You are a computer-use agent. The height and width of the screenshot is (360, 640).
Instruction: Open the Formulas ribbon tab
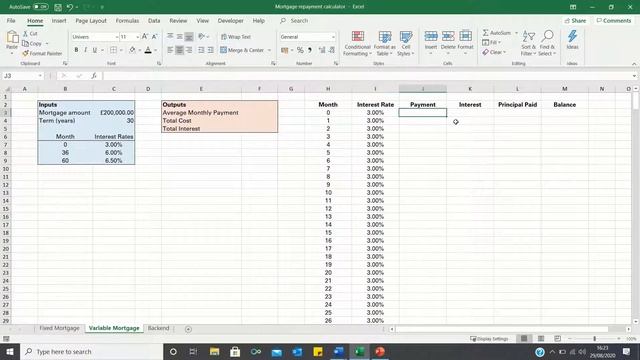click(127, 20)
